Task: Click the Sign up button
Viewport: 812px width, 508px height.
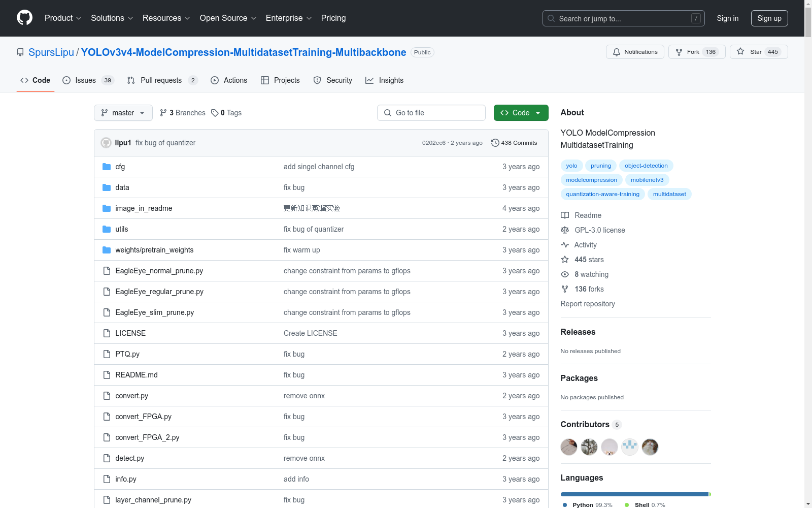Action: pyautogui.click(x=769, y=18)
